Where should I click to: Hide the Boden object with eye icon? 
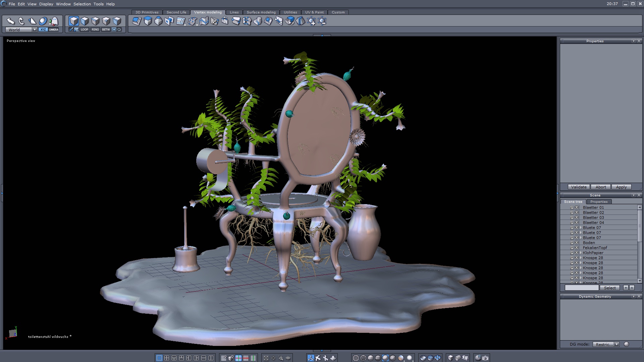(577, 243)
